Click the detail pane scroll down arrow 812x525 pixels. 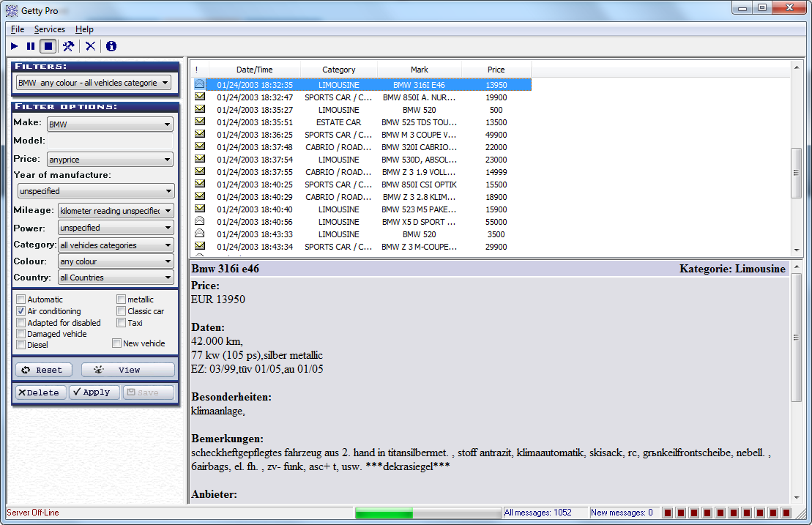point(796,498)
